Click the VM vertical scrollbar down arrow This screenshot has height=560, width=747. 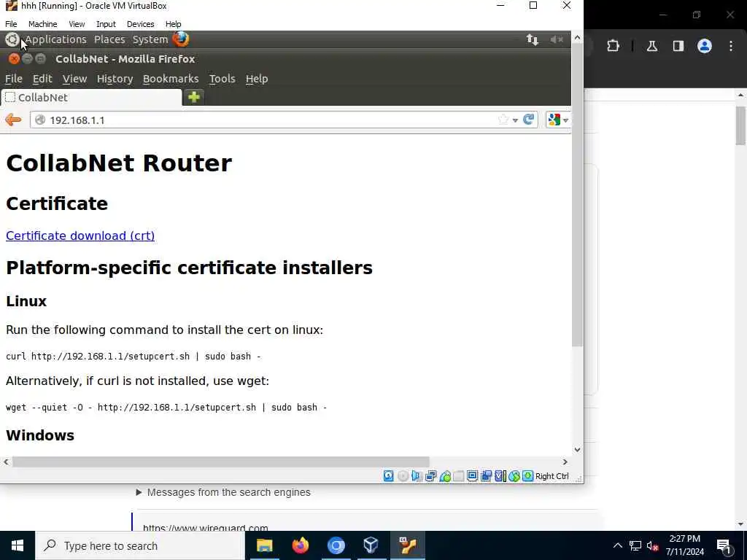578,449
